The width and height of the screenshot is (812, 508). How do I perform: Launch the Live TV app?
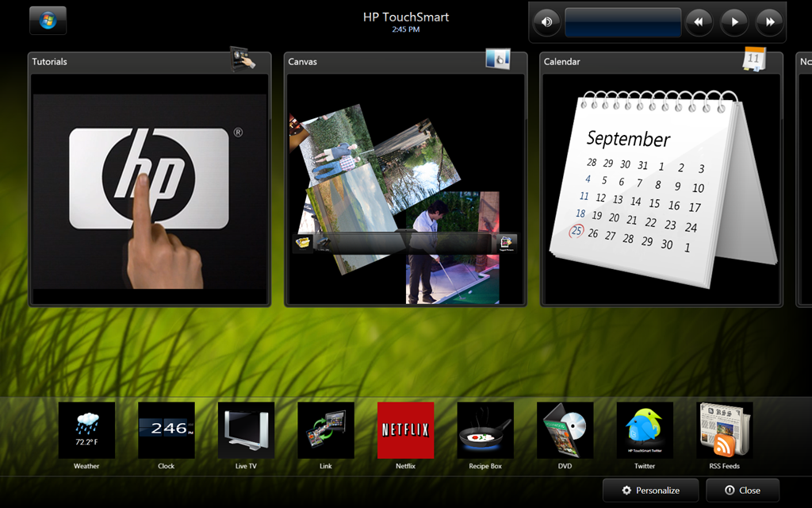246,430
